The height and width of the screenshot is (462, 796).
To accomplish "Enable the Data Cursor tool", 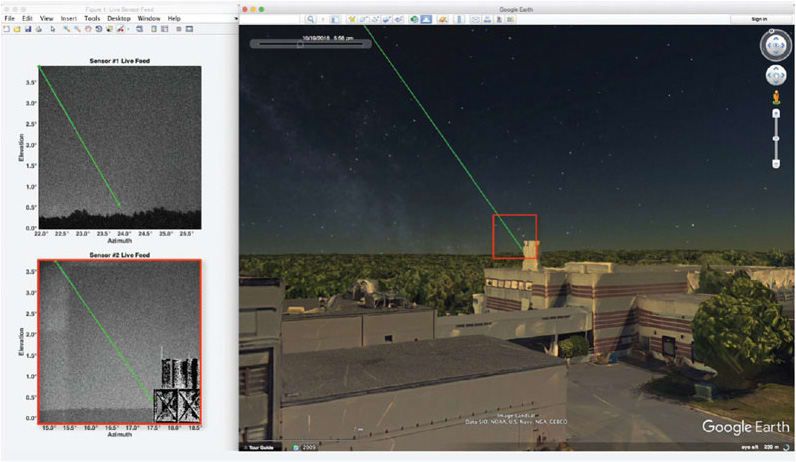I will click(109, 29).
